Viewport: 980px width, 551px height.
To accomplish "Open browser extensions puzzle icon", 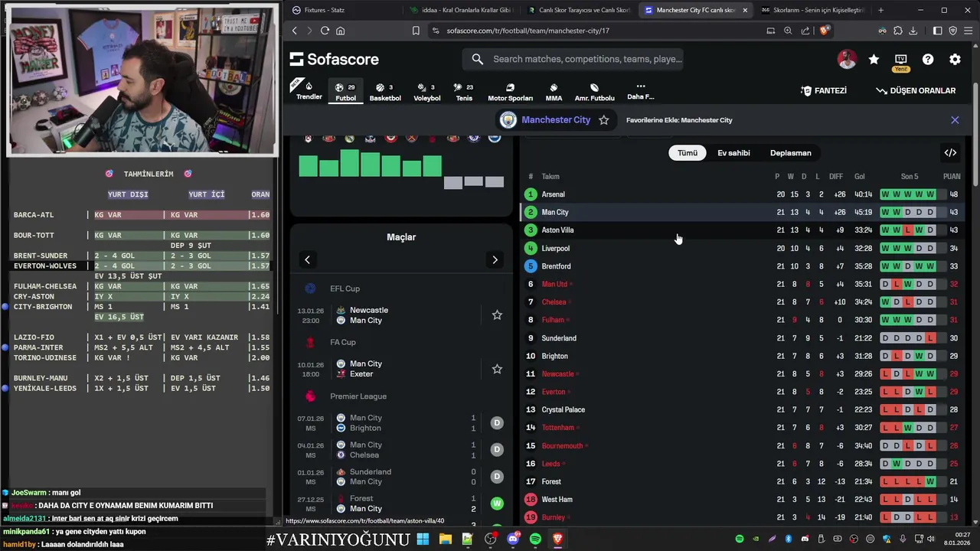I will (x=897, y=31).
